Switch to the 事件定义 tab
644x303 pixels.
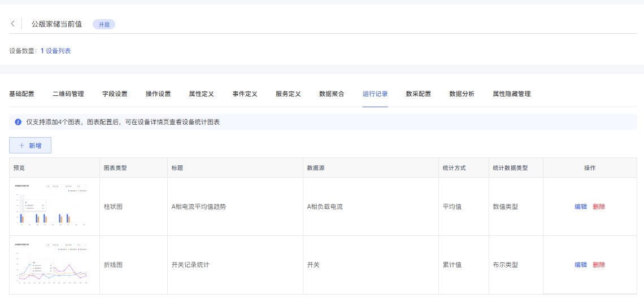(x=245, y=94)
